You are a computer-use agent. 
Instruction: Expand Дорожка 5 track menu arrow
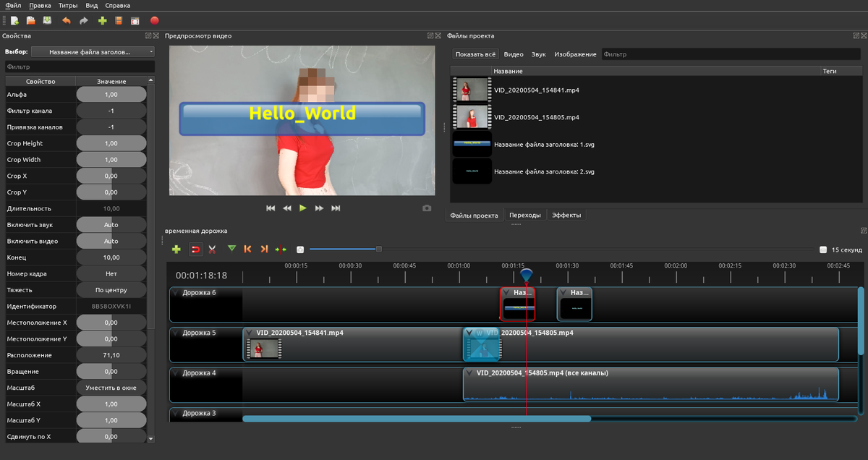coord(176,333)
